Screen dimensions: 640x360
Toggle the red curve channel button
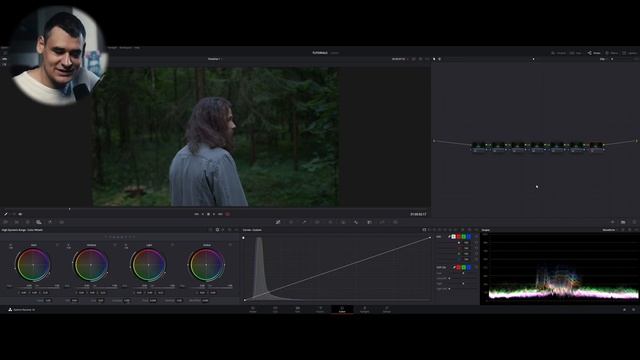click(458, 237)
